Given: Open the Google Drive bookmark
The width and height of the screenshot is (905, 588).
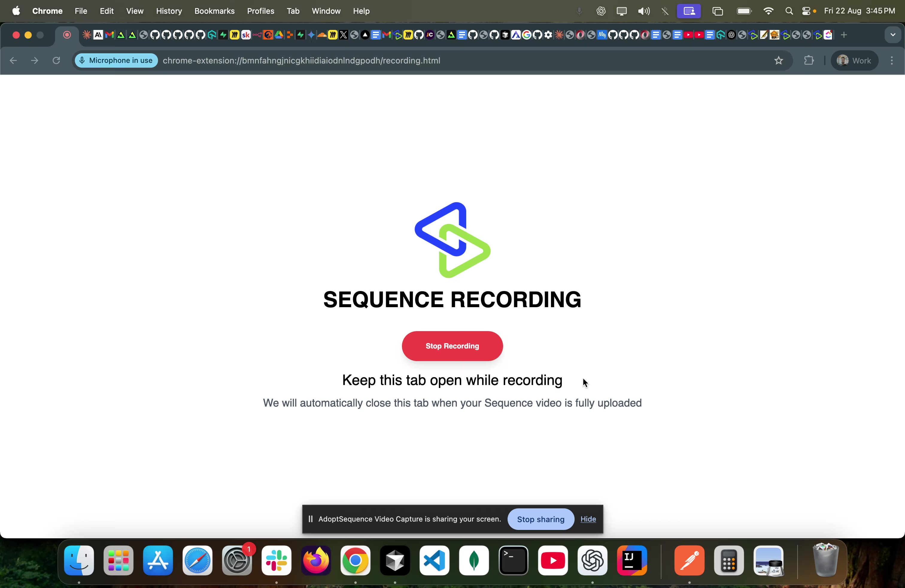Looking at the screenshot, I should click(279, 35).
